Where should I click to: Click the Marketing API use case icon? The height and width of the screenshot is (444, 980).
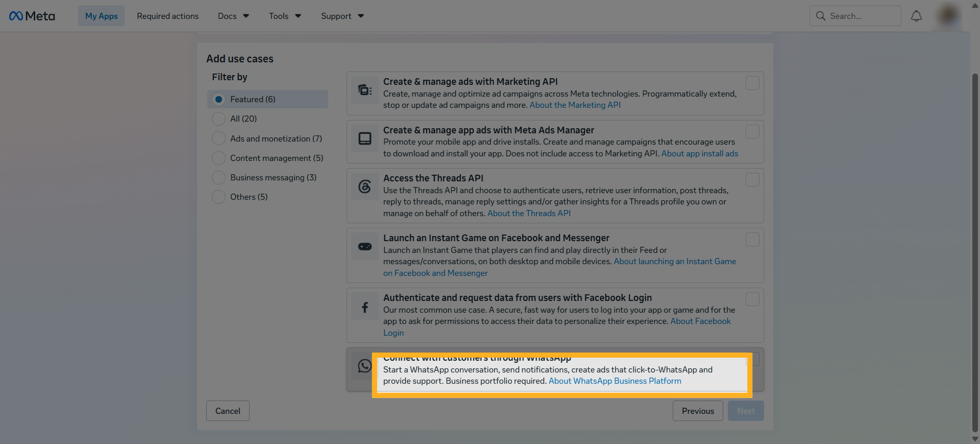pyautogui.click(x=365, y=90)
